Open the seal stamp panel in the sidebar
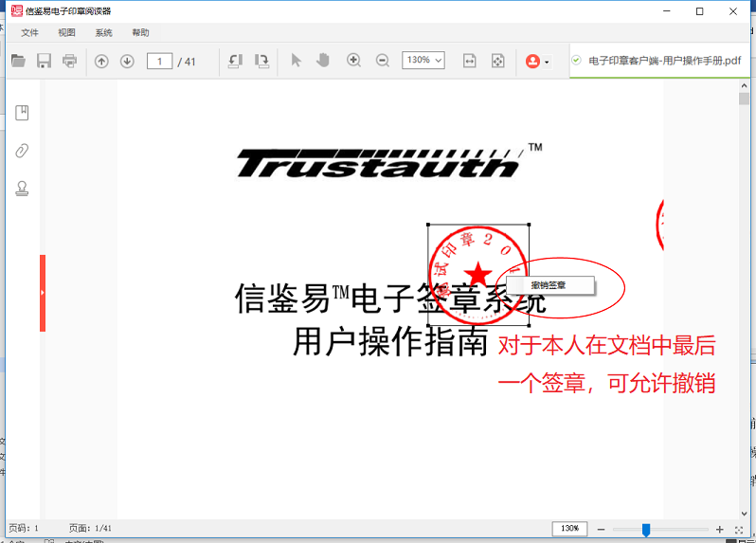756x543 pixels. (22, 188)
